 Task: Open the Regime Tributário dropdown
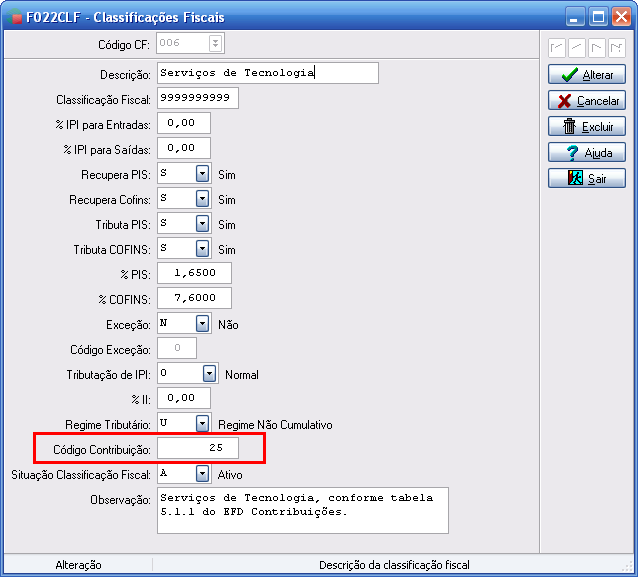(202, 424)
